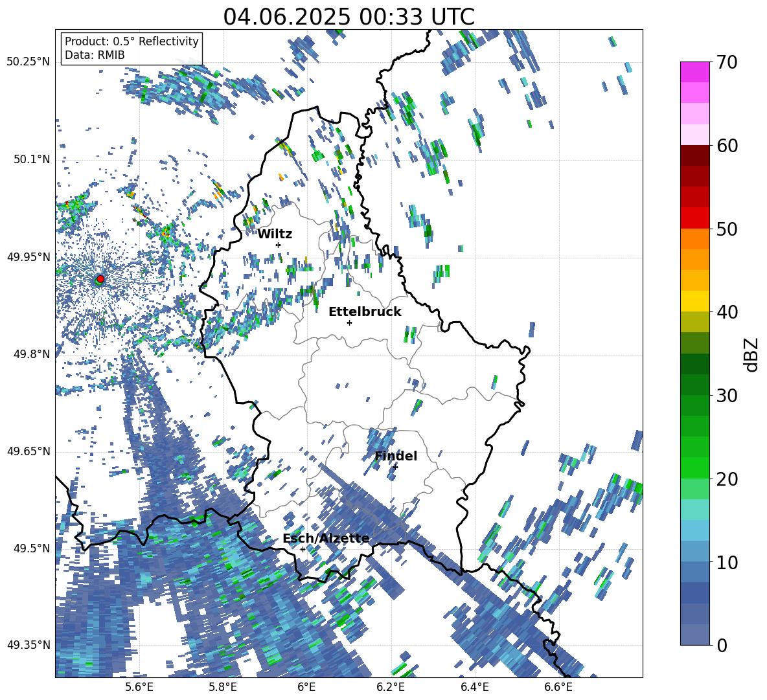Screen dimensions: 767x700
Task: Click the 50.1°N latitude label
Action: 32,159
